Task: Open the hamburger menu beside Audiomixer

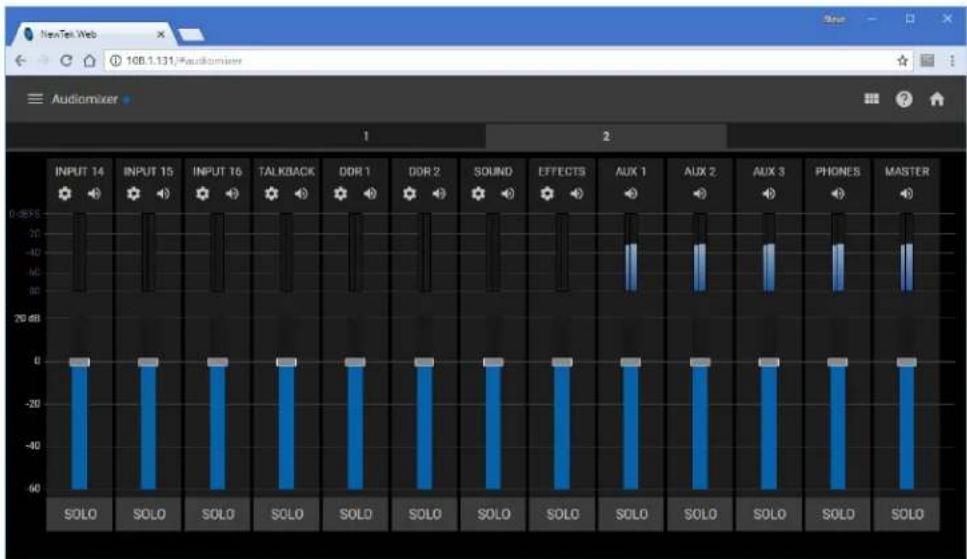Action: [x=35, y=99]
